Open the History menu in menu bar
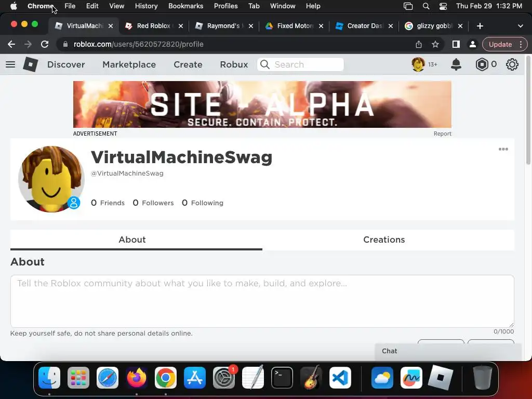The height and width of the screenshot is (399, 532). point(146,6)
